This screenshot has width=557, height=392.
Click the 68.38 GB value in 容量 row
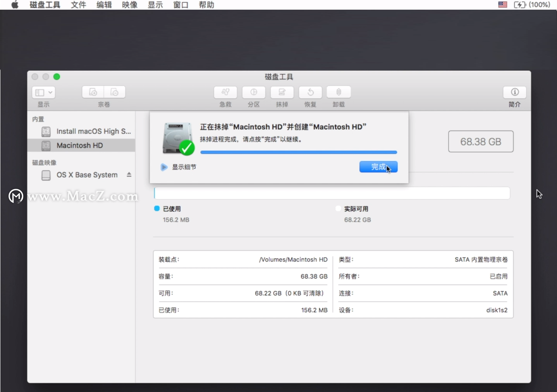[314, 276]
